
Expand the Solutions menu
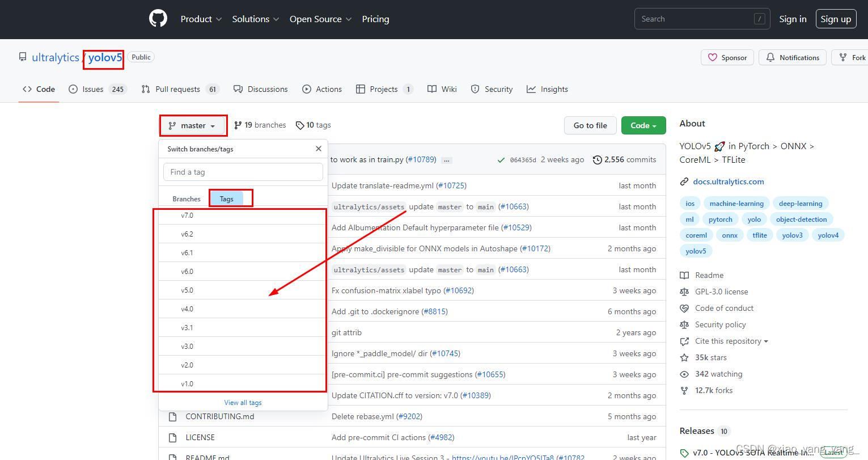point(256,19)
